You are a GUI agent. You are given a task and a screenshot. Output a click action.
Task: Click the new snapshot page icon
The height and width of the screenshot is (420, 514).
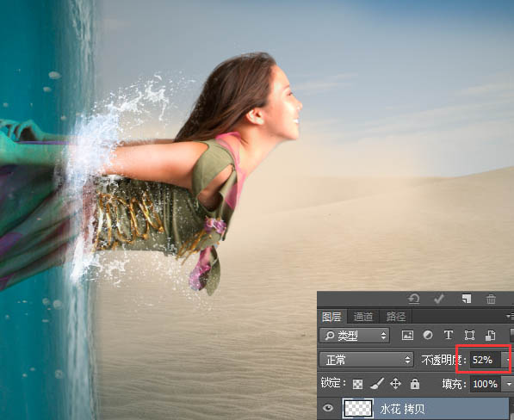coord(466,299)
